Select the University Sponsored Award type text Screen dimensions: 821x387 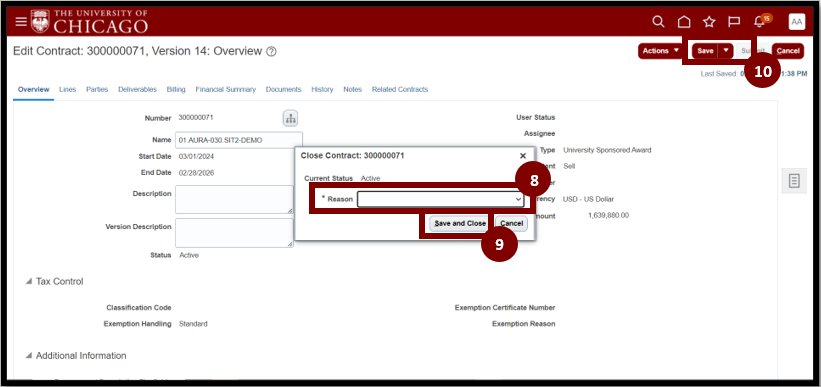607,150
